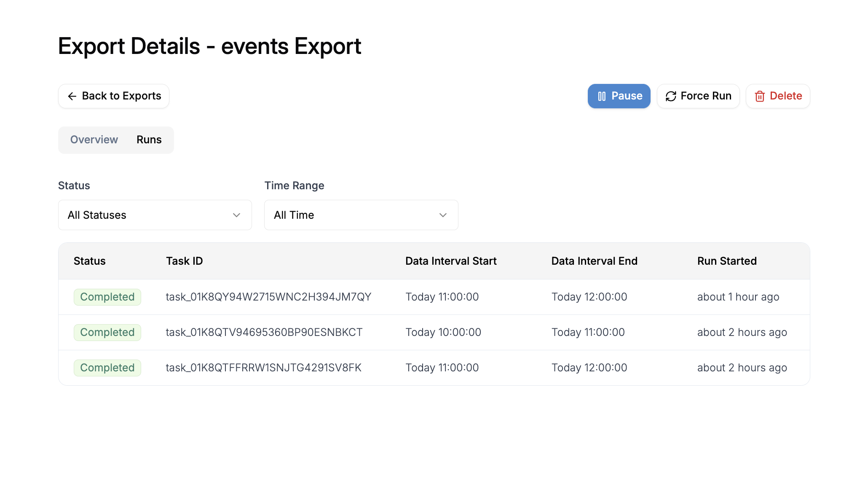Pause the events export
This screenshot has height=478, width=868.
[x=619, y=96]
